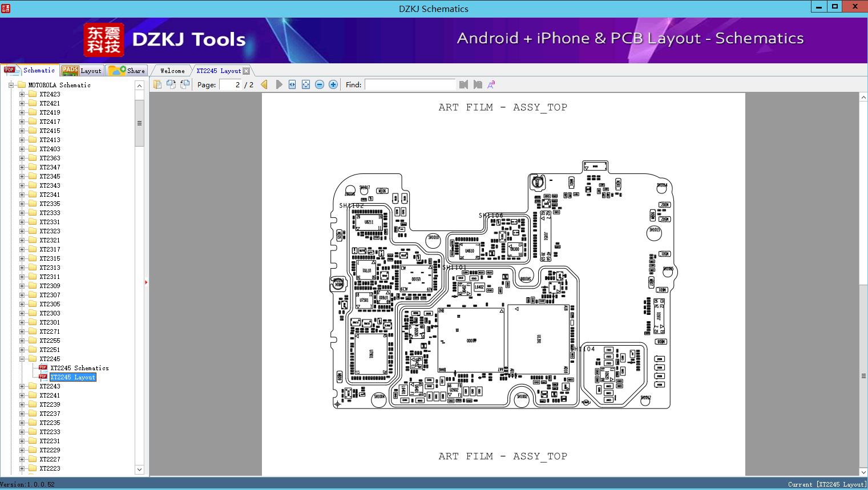This screenshot has width=868, height=490.
Task: Click the page number input field
Action: [231, 84]
